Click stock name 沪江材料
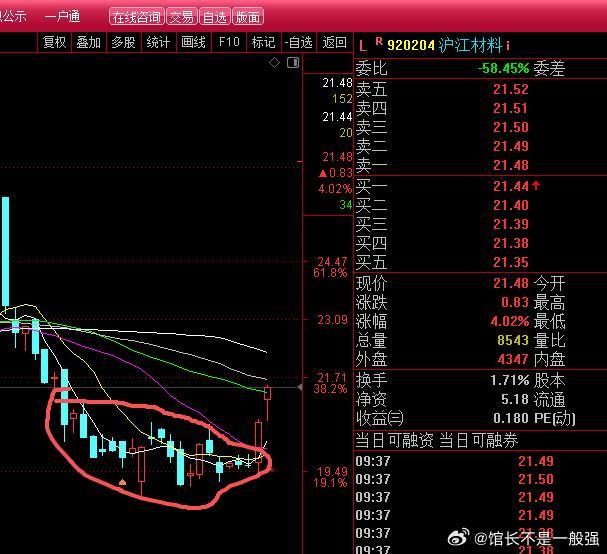Viewport: 607px width, 554px height. 470,45
